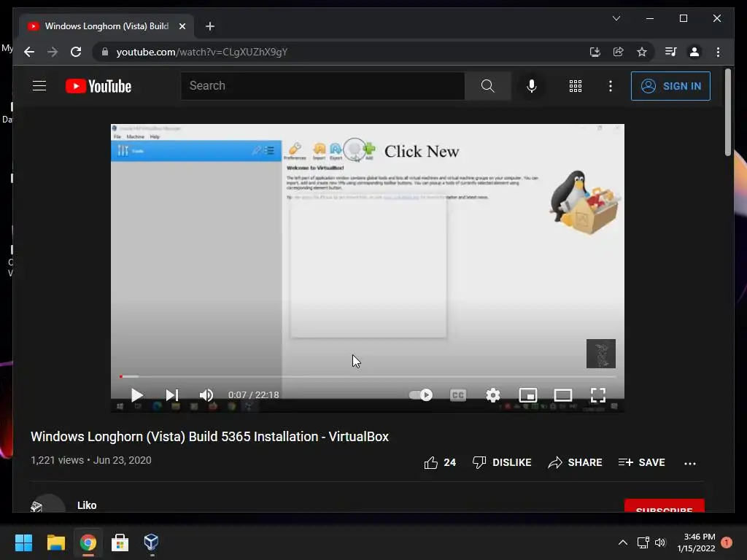Open the Liko channel name
The width and height of the screenshot is (747, 560).
click(87, 505)
